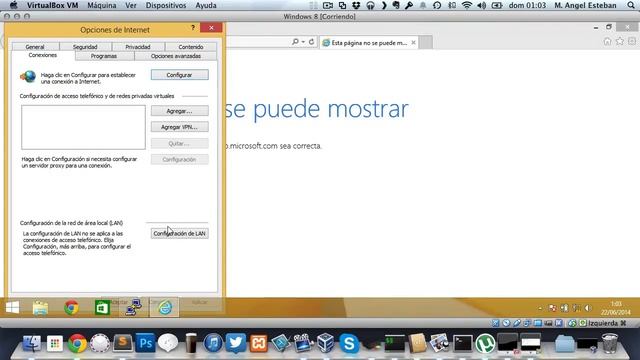Launch Skype from the dock
The width and height of the screenshot is (640, 360).
pos(349,343)
